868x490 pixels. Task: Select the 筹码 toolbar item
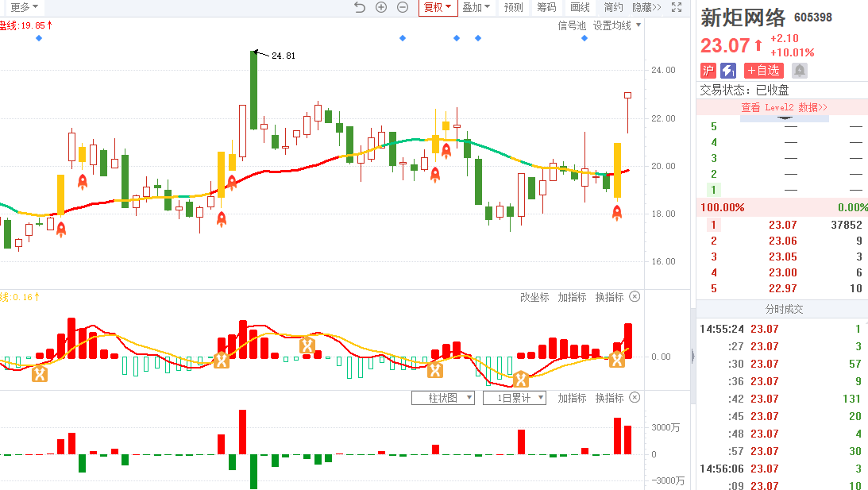click(546, 7)
